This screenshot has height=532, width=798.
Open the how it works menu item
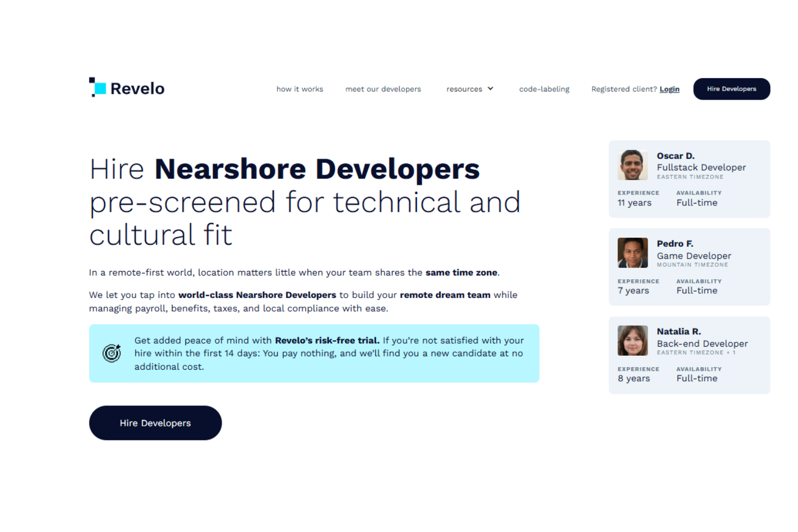point(299,89)
